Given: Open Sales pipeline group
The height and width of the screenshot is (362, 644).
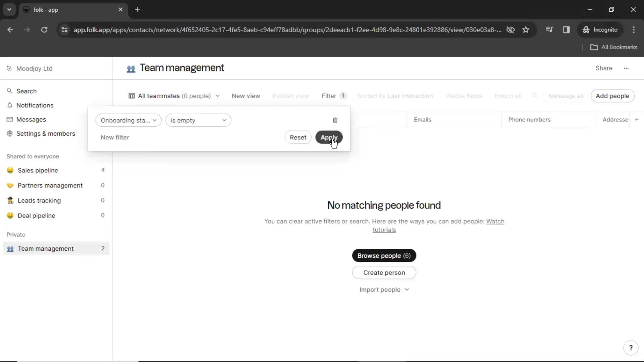Looking at the screenshot, I should (x=56, y=170).
